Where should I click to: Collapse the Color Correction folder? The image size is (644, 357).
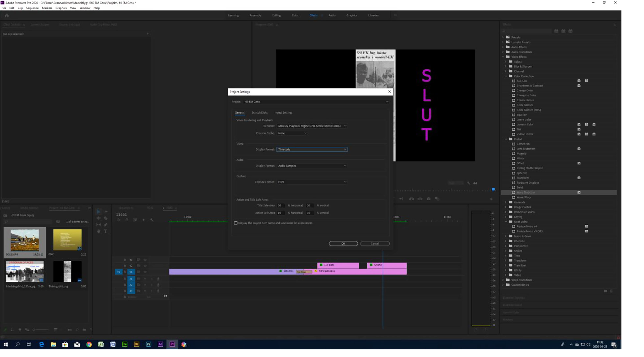[506, 76]
